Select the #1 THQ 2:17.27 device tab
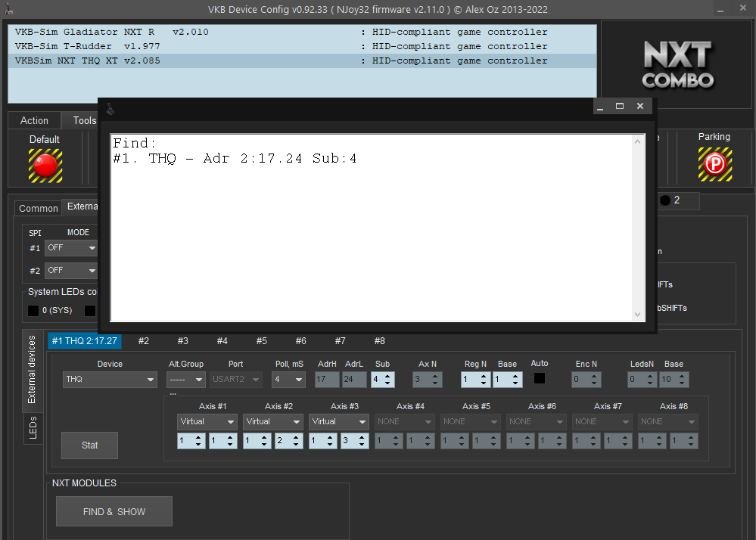The image size is (756, 540). 84,341
